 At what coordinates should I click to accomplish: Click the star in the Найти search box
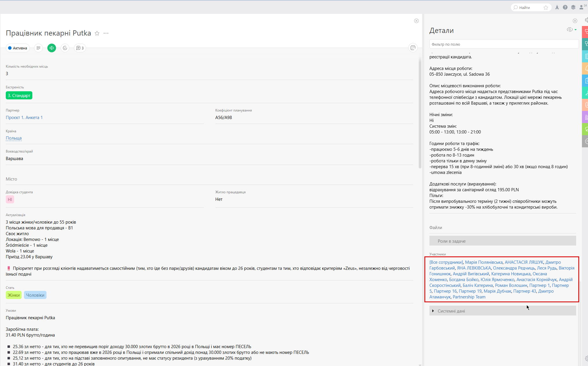click(546, 8)
